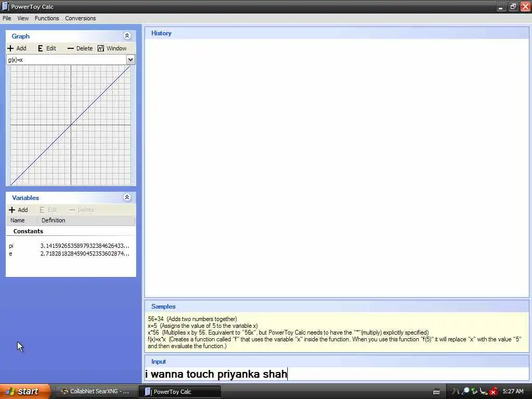Collapse the Graph panel with its chevron
532x399 pixels.
(127, 36)
